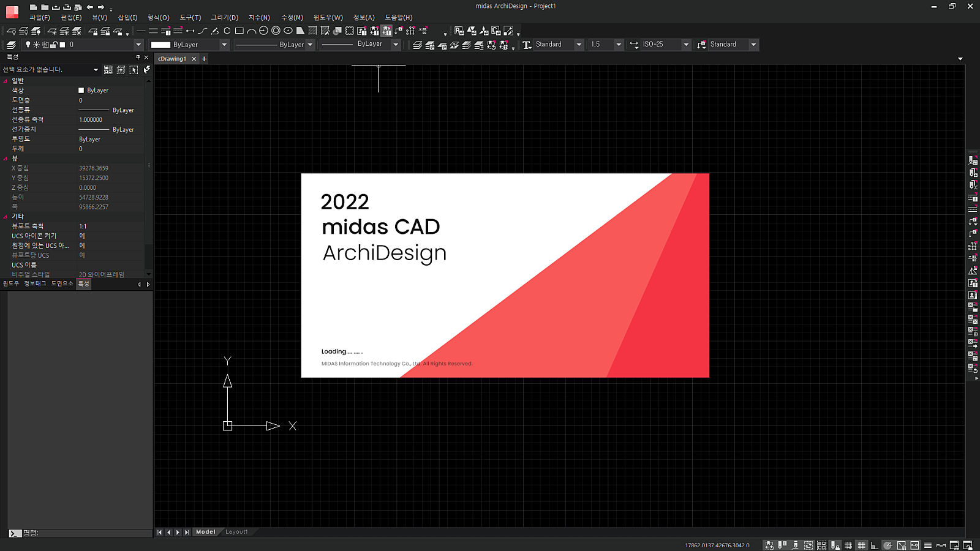This screenshot has height=551, width=980.
Task: Click the text style T icon
Action: click(x=527, y=45)
